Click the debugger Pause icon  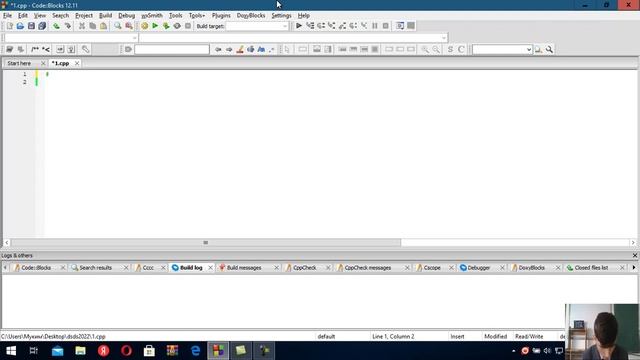click(x=375, y=26)
